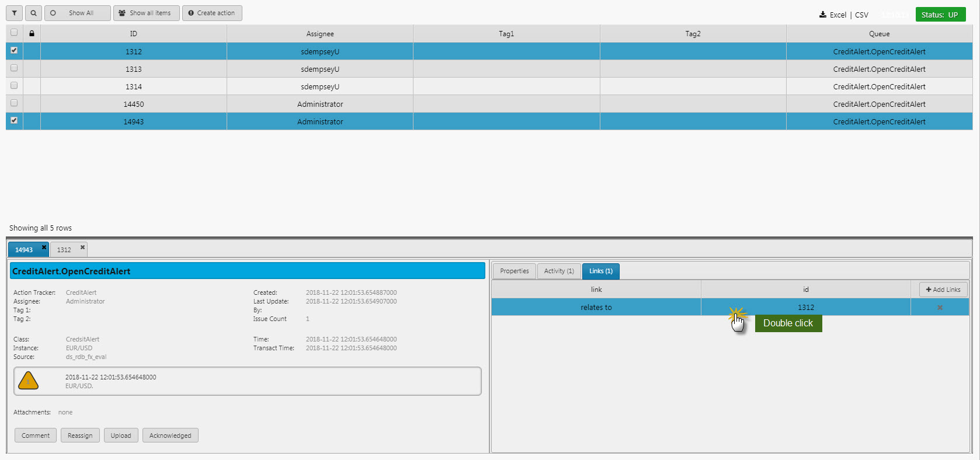The image size is (980, 460).
Task: Click the Add Links button
Action: [x=943, y=290]
